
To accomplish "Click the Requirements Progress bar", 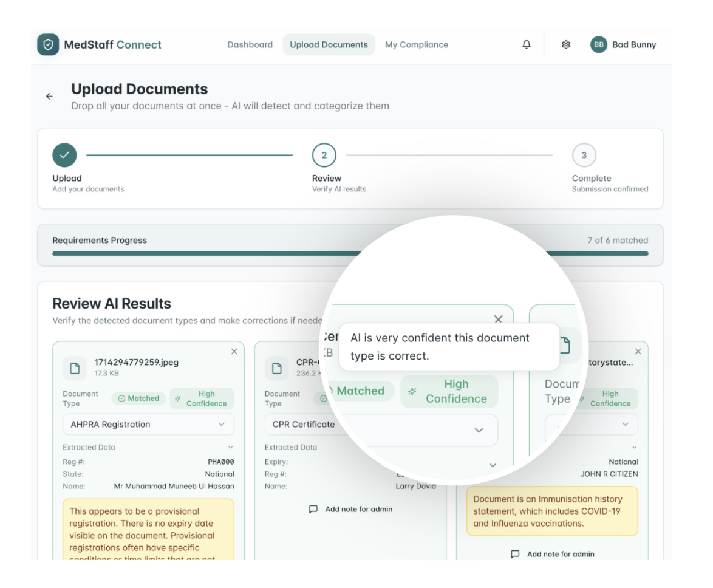I will coord(350,253).
